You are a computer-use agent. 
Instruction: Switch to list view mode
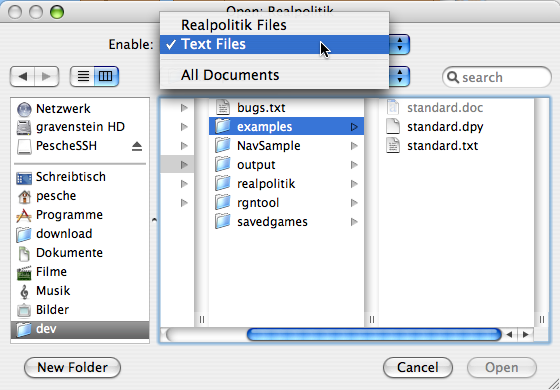(83, 76)
